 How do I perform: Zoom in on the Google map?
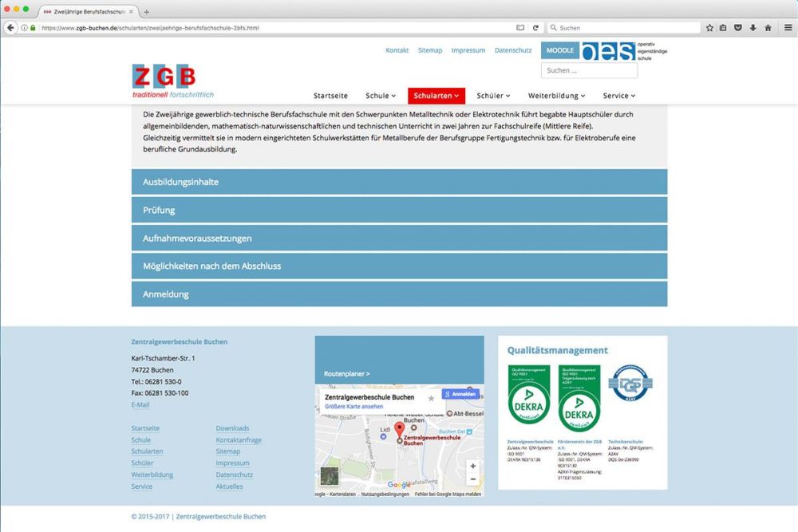click(x=472, y=465)
